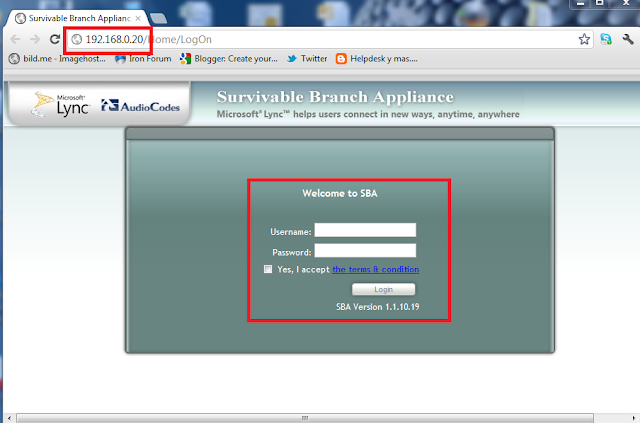Open the terms & condition link

(376, 269)
